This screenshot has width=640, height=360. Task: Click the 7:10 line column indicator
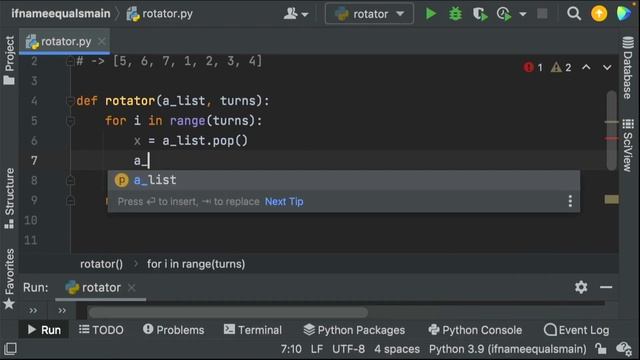pos(291,349)
